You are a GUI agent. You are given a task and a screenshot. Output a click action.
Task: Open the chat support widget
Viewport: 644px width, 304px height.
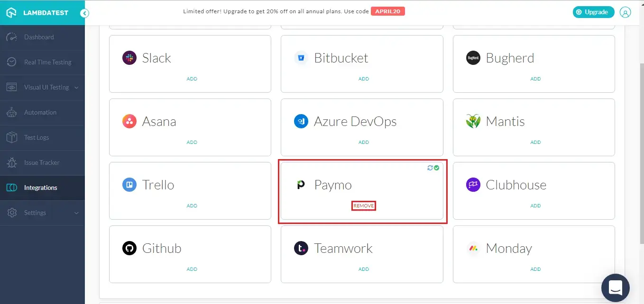click(615, 288)
